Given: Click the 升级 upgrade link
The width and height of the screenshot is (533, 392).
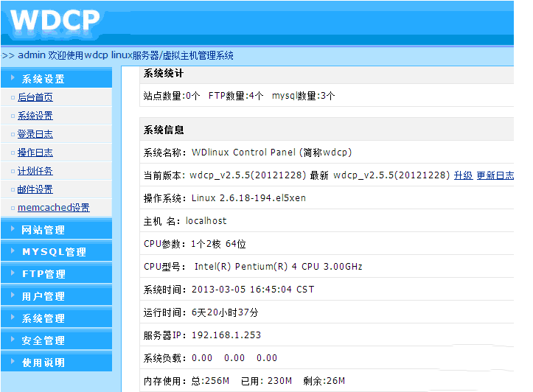Looking at the screenshot, I should [463, 175].
